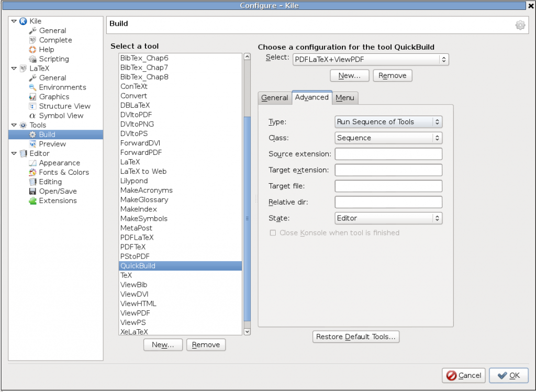Click Remove button under configuration Select
536x392 pixels.
(393, 75)
